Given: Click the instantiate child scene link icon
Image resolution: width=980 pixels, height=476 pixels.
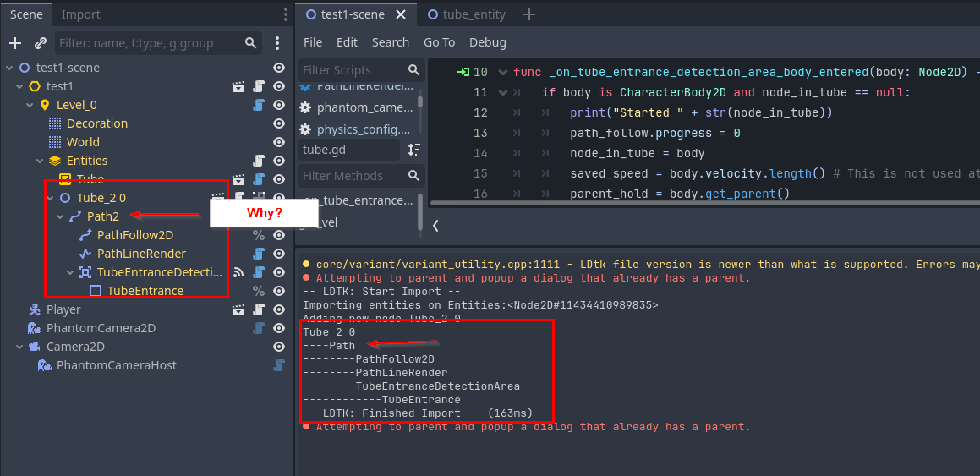Looking at the screenshot, I should (x=41, y=43).
